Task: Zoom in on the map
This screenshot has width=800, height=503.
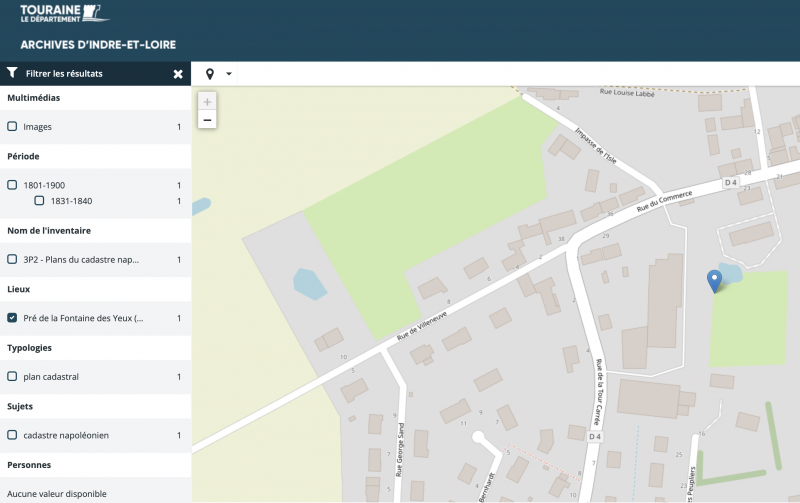Action: tap(207, 102)
